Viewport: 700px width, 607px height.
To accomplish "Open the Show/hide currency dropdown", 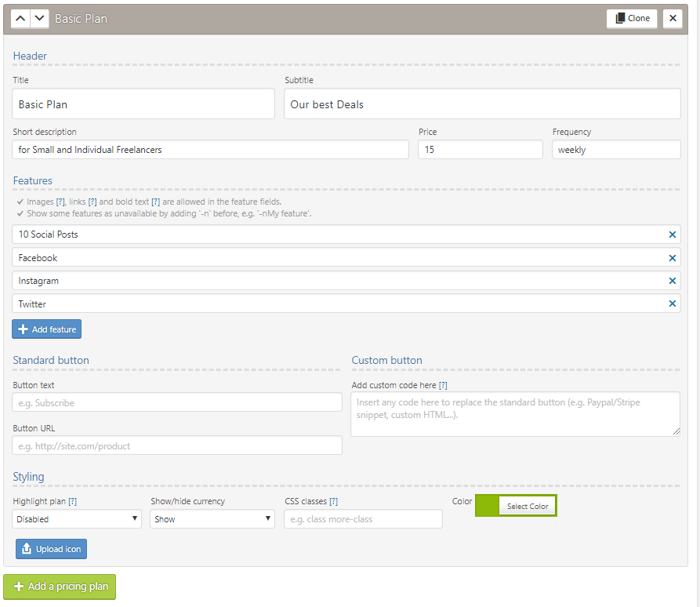I will 212,519.
